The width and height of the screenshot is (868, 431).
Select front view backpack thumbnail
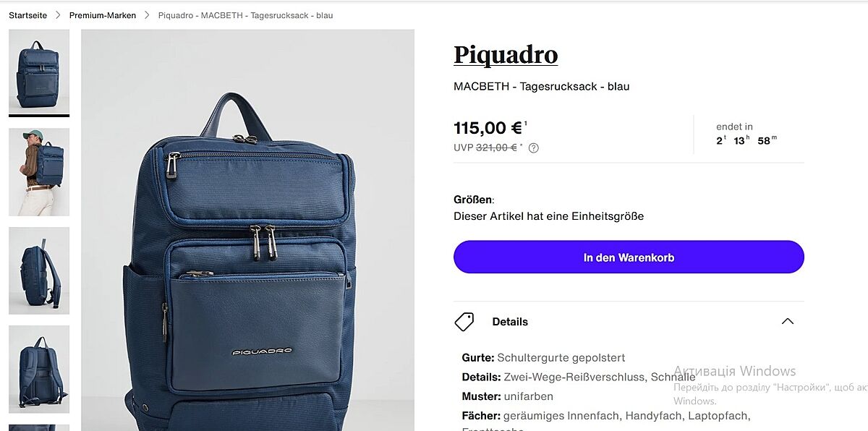pos(39,72)
